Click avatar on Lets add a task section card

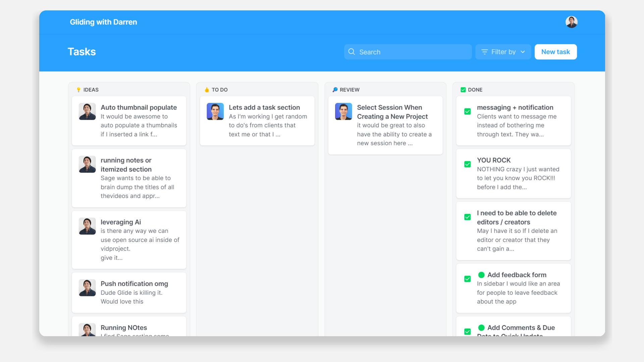click(215, 111)
